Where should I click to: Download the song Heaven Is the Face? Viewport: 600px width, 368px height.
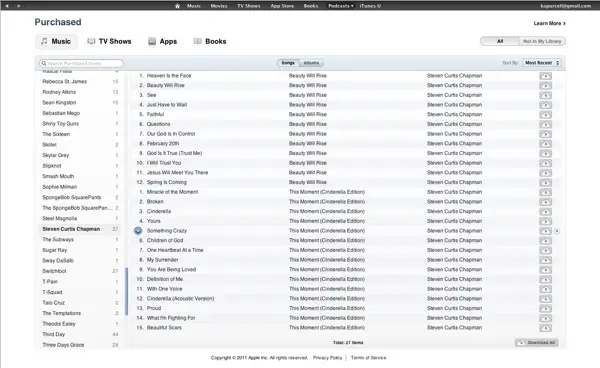[545, 76]
